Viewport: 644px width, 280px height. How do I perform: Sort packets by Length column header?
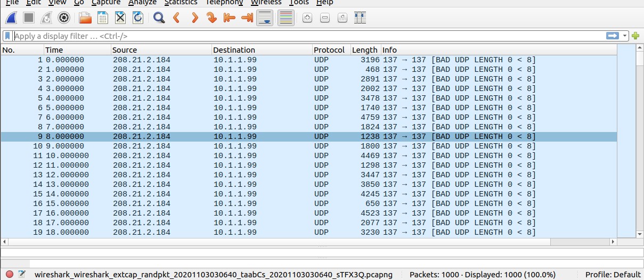point(364,50)
